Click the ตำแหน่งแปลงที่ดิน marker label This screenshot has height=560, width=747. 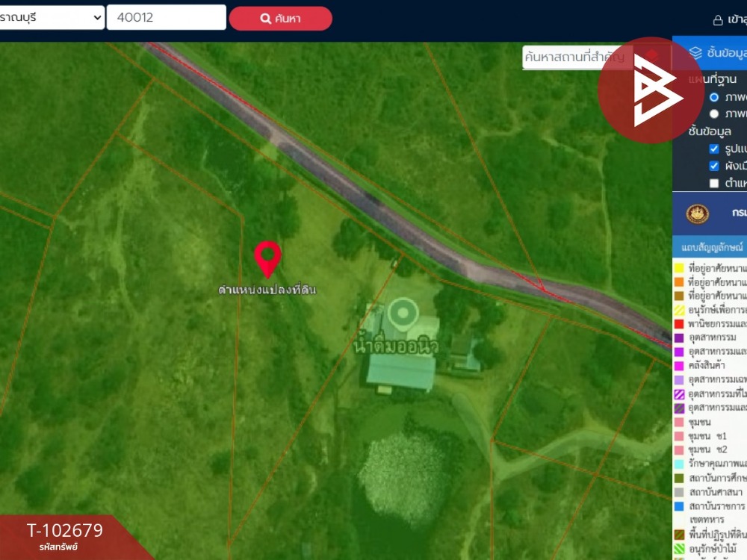pyautogui.click(x=267, y=290)
